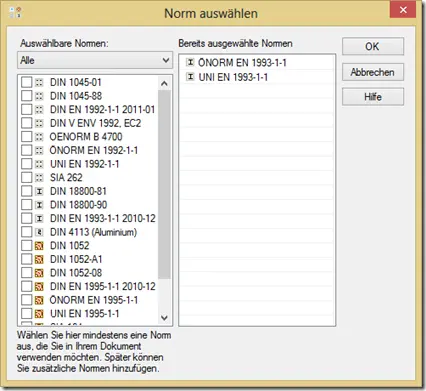The height and width of the screenshot is (391, 426).
Task: Confirm selection with the OK button
Action: [x=373, y=46]
